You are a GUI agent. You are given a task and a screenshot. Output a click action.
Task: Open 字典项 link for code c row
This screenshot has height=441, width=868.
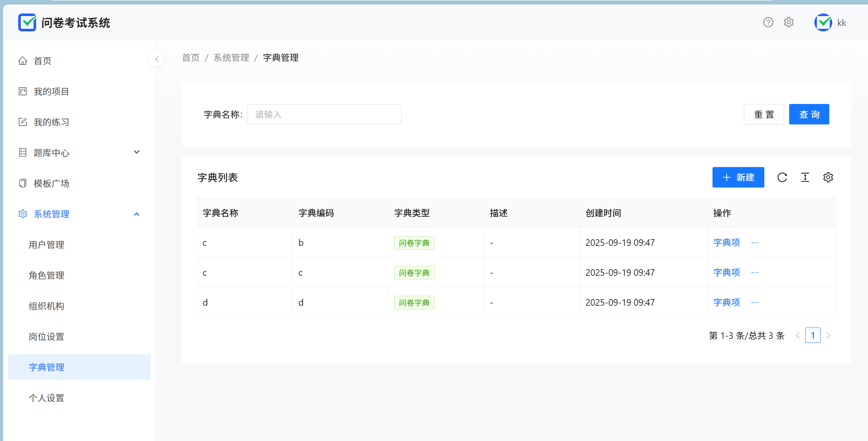726,273
